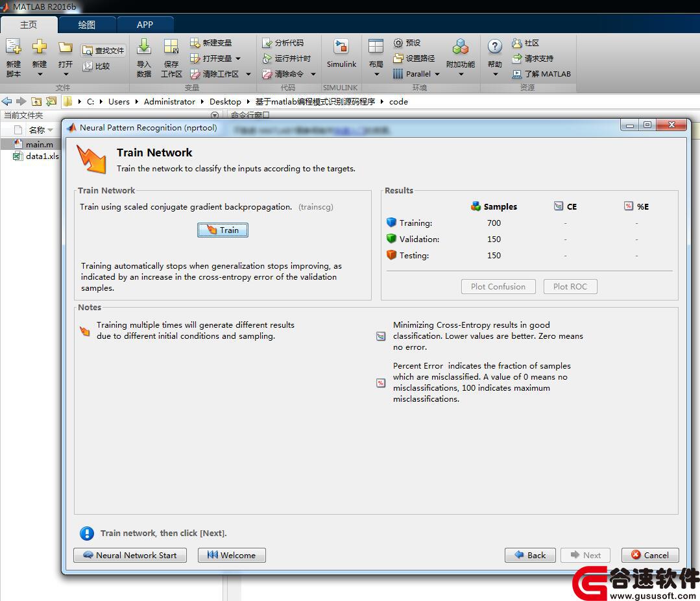Expand the dropdown arrow under 新建
The width and height of the screenshot is (700, 601).
[x=40, y=75]
